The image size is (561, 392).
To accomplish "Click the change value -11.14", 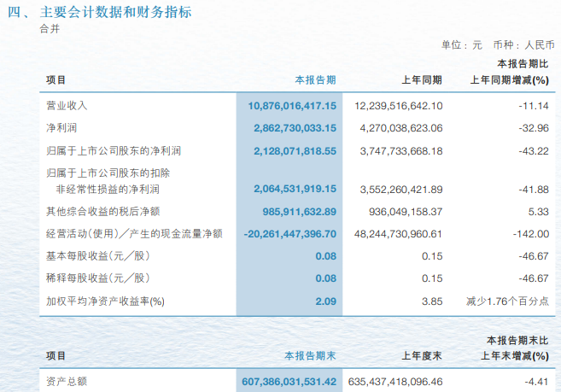I will (534, 106).
